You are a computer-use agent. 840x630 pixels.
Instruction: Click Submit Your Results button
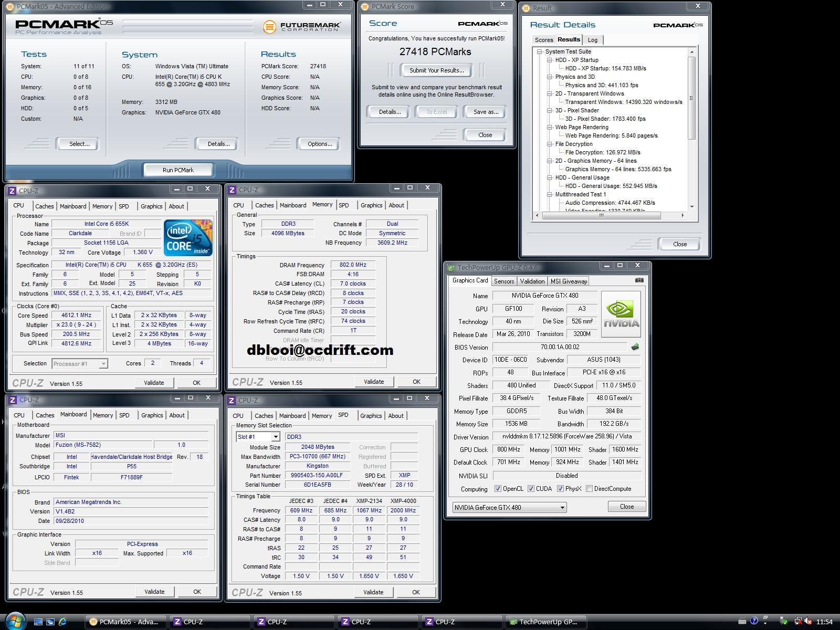point(436,70)
